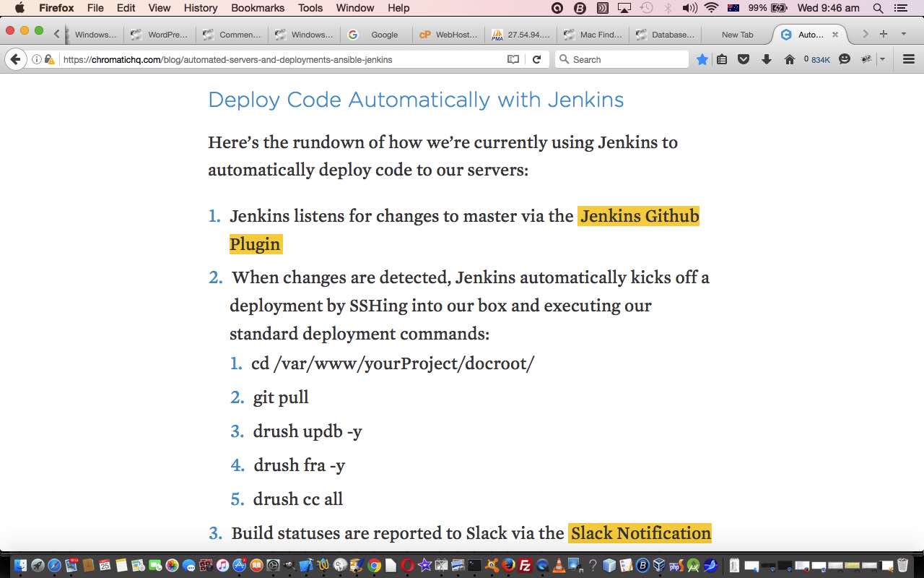The image size is (924, 578).
Task: Open the Apple menu
Action: 19,8
